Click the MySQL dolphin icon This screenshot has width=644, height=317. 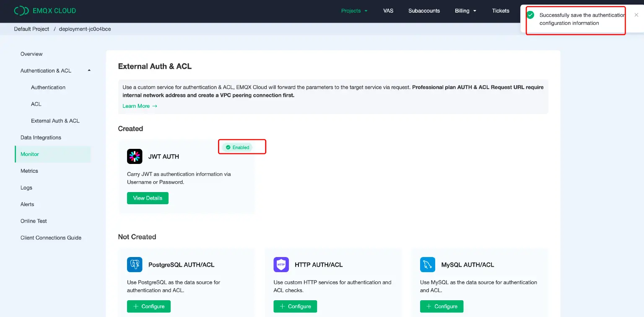point(427,265)
